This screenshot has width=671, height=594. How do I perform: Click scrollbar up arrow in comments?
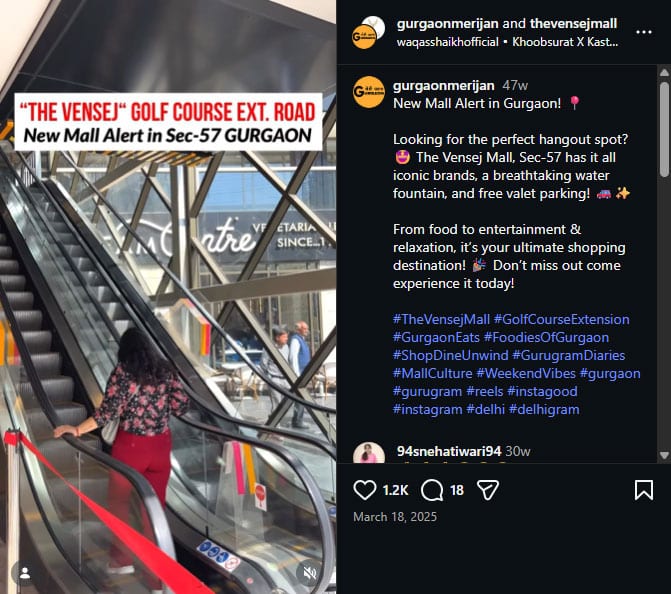(664, 73)
